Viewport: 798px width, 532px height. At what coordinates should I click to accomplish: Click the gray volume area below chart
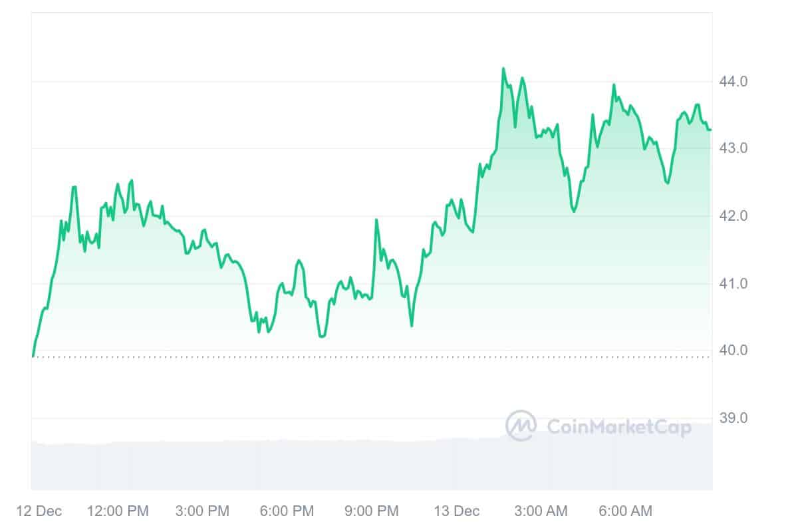(x=266, y=465)
